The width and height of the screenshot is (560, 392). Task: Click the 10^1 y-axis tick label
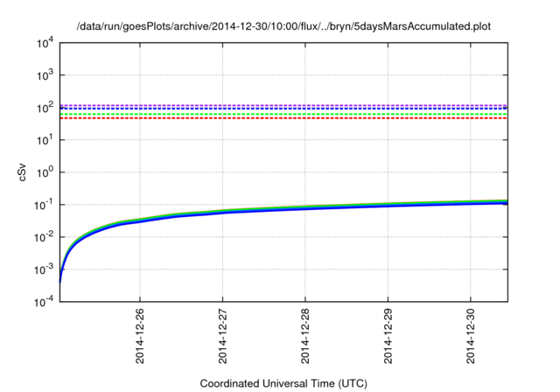click(45, 140)
